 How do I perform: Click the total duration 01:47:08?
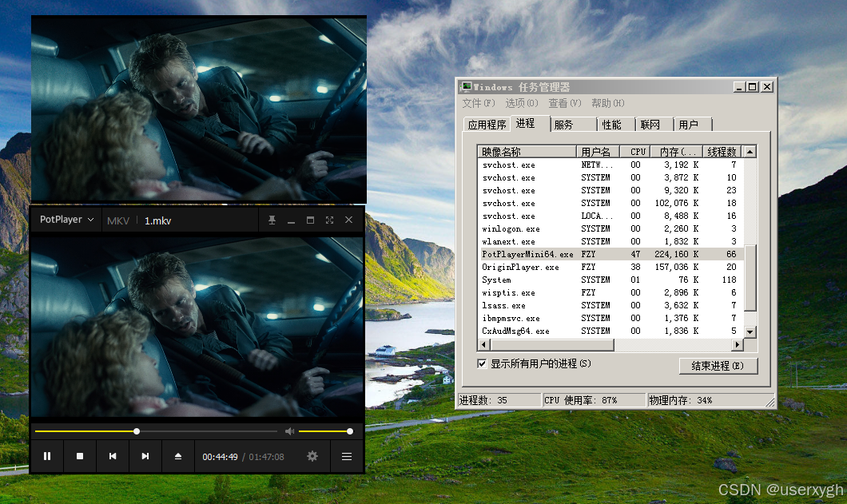(x=266, y=457)
